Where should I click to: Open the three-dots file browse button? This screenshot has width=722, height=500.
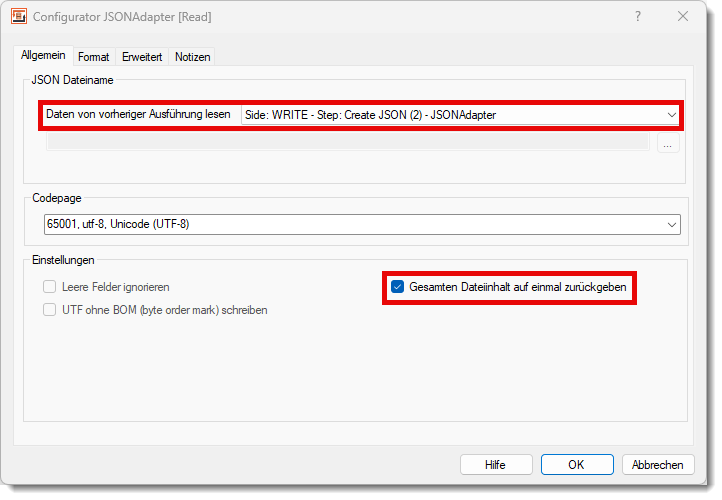coord(668,144)
